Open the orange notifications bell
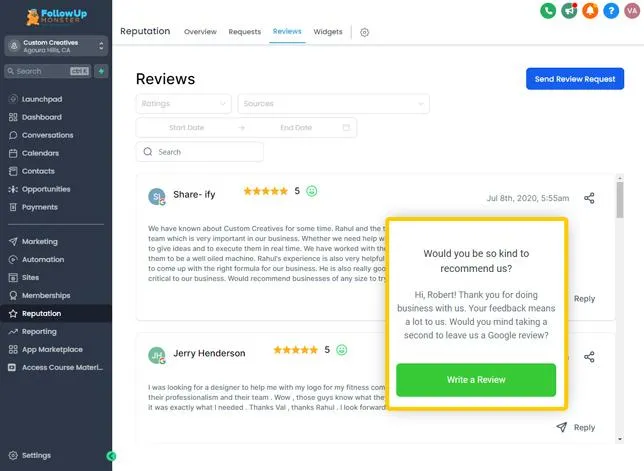Screen dimensions: 644x471 click(x=590, y=11)
